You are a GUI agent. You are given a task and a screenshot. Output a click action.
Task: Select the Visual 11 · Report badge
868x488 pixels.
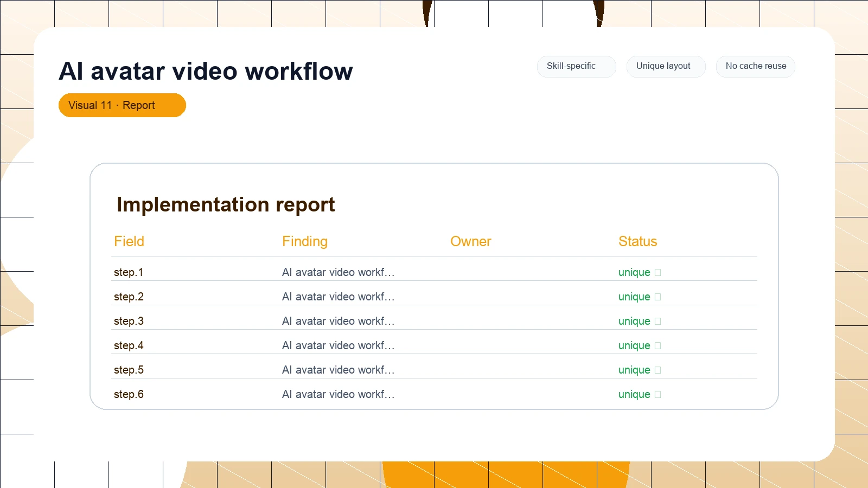pos(122,105)
